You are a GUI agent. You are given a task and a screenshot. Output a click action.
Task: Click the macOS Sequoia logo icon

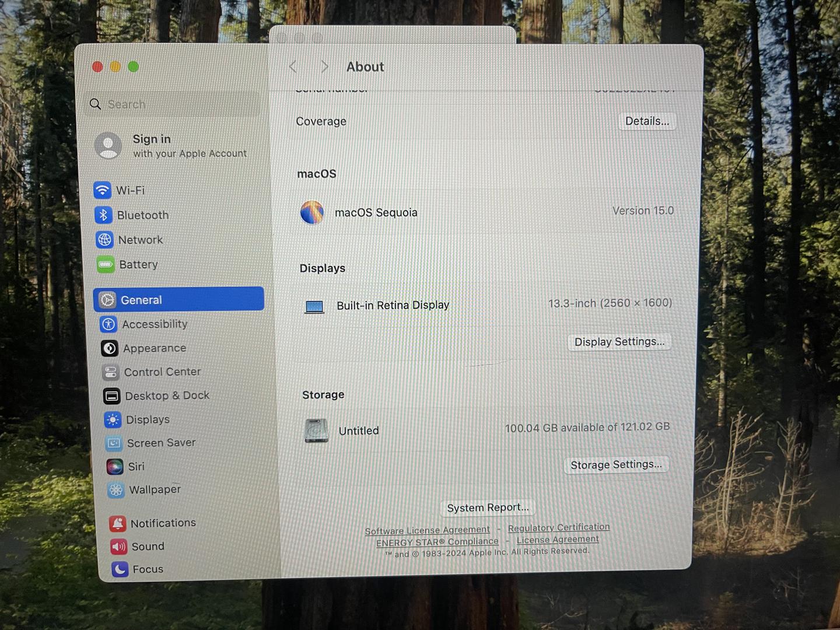(312, 212)
